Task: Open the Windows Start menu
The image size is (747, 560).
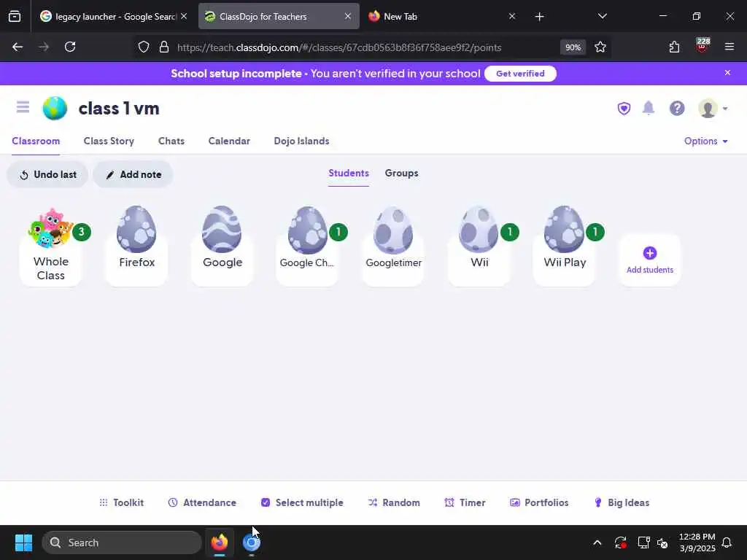Action: 23,542
